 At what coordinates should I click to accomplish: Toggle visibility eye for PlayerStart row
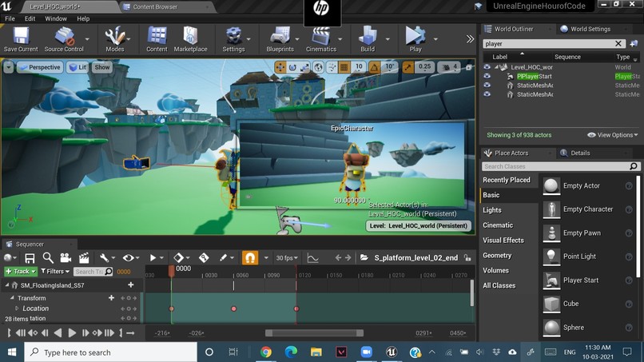point(487,76)
